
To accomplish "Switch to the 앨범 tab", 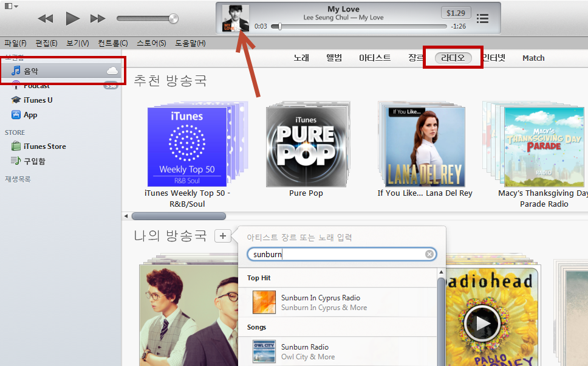I will tap(334, 58).
